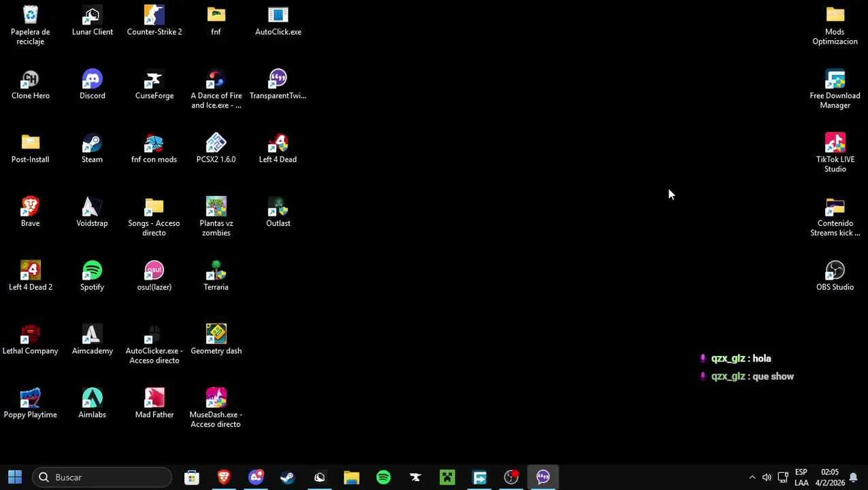Image resolution: width=868 pixels, height=490 pixels.
Task: Open CurseForge anvil icon in taskbar
Action: [x=415, y=477]
